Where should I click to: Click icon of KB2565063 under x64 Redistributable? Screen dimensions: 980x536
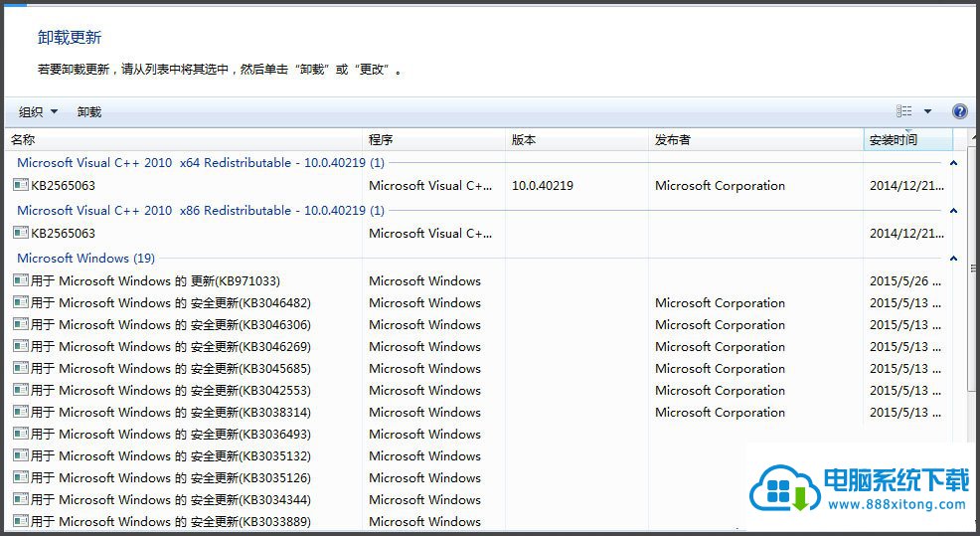[21, 185]
